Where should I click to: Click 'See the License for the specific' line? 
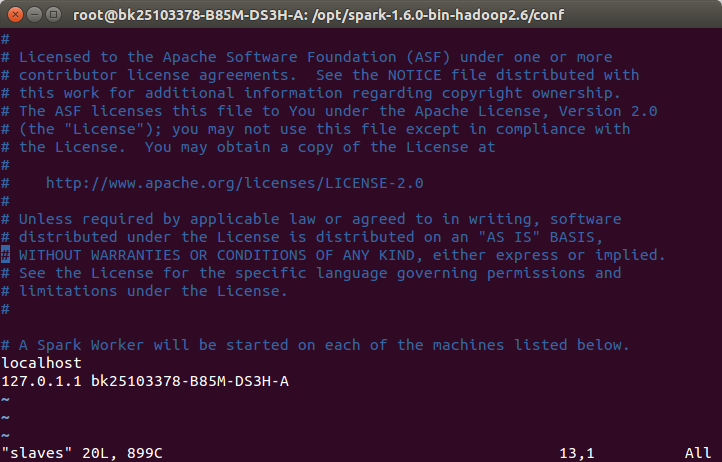(311, 273)
